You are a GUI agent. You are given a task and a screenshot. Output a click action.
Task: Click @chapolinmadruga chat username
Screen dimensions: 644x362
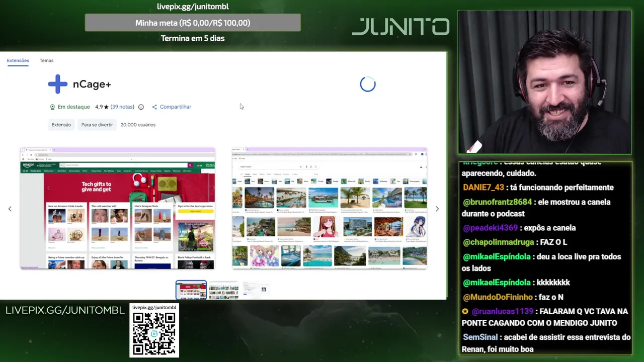tap(498, 242)
